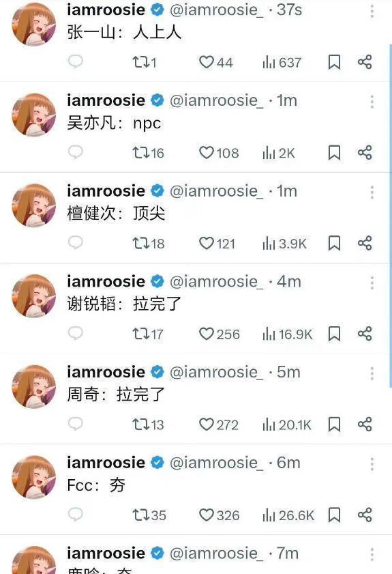Retweet the 吴亦凡 npc tweet
392x574 pixels.
[x=148, y=153]
